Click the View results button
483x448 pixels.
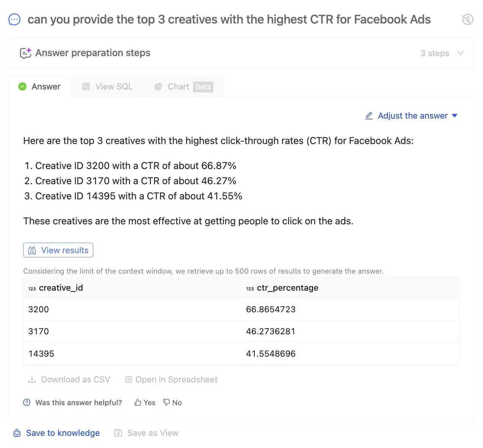pos(58,250)
